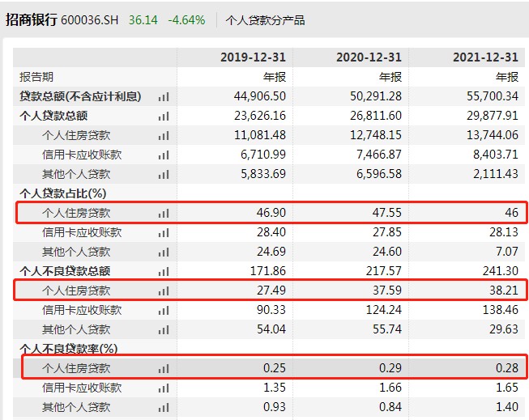Viewport: 529px width, 420px height.
Task: Click chart icon for 其他个人贷款 under 个人贷款占比(%)
Action: point(164,252)
